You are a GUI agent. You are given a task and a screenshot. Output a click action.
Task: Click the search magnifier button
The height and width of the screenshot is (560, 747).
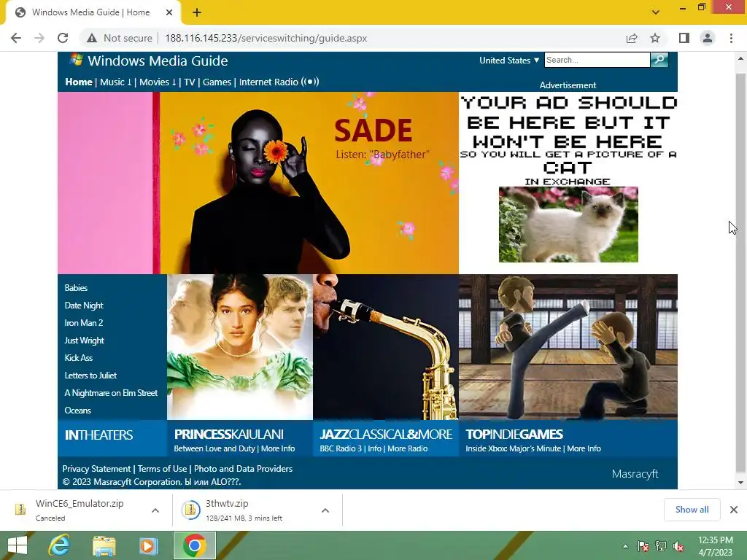point(659,60)
